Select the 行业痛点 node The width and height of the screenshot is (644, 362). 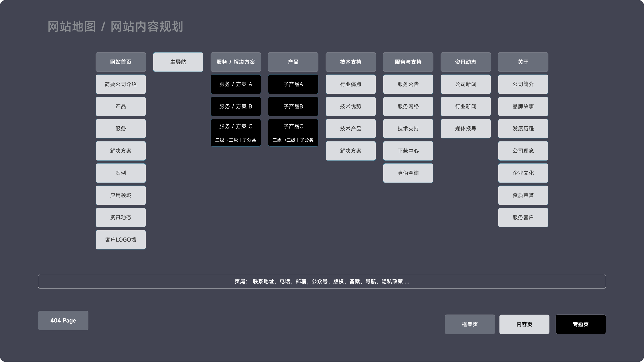pyautogui.click(x=350, y=84)
